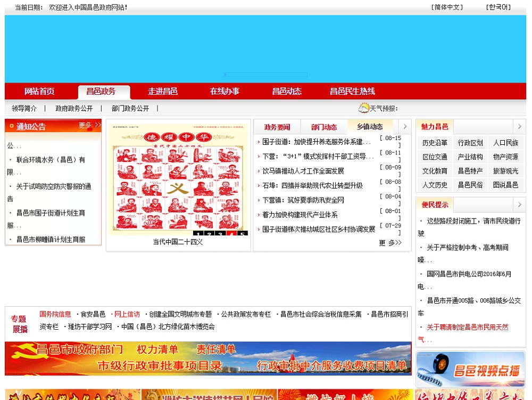Switch language to Korean 한국어
The width and height of the screenshot is (532, 400).
(498, 7)
